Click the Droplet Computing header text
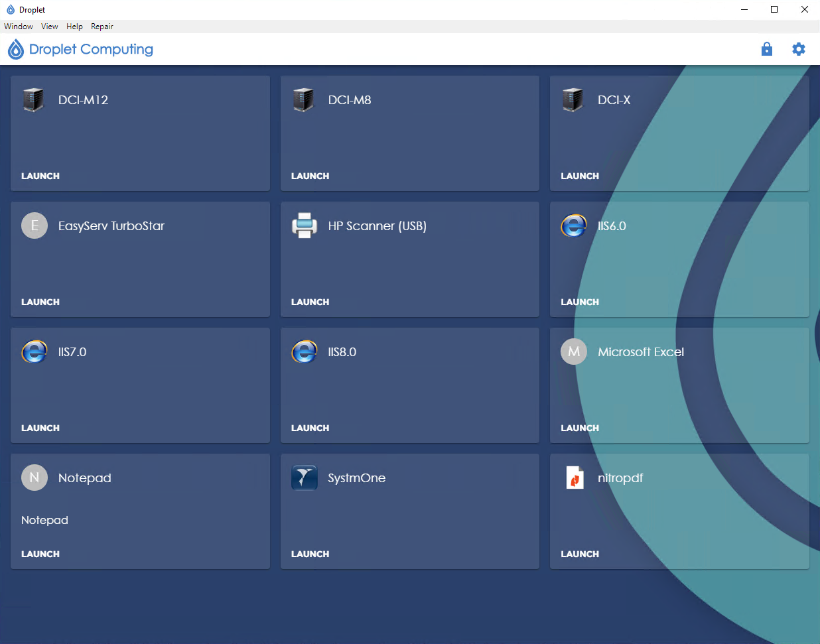820x644 pixels. [92, 50]
